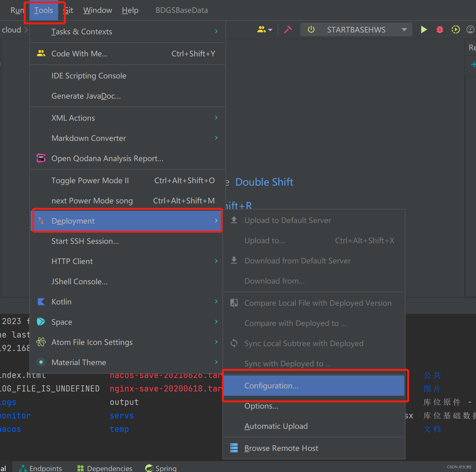Click the Material Theme icon

pyautogui.click(x=41, y=362)
